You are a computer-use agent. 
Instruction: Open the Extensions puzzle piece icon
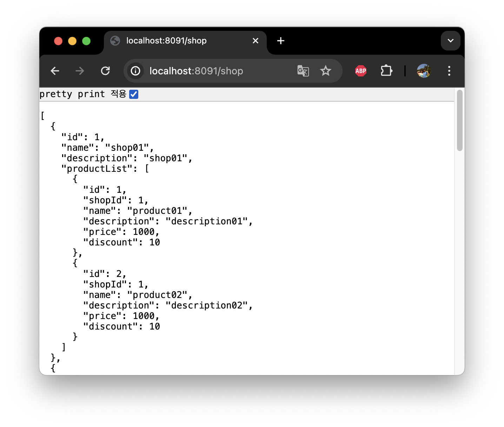[x=386, y=70]
